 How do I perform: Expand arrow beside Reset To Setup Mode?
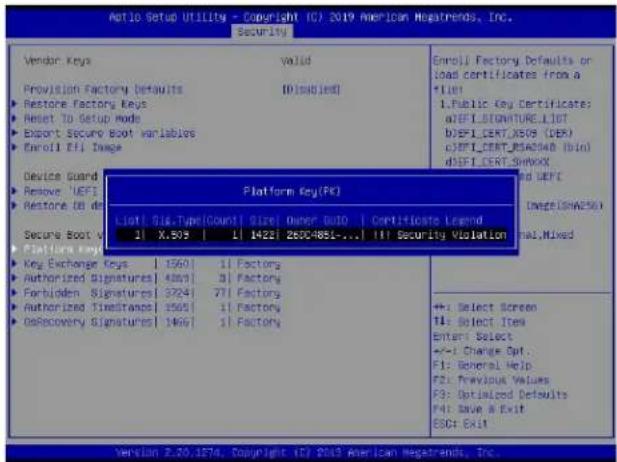(15, 118)
